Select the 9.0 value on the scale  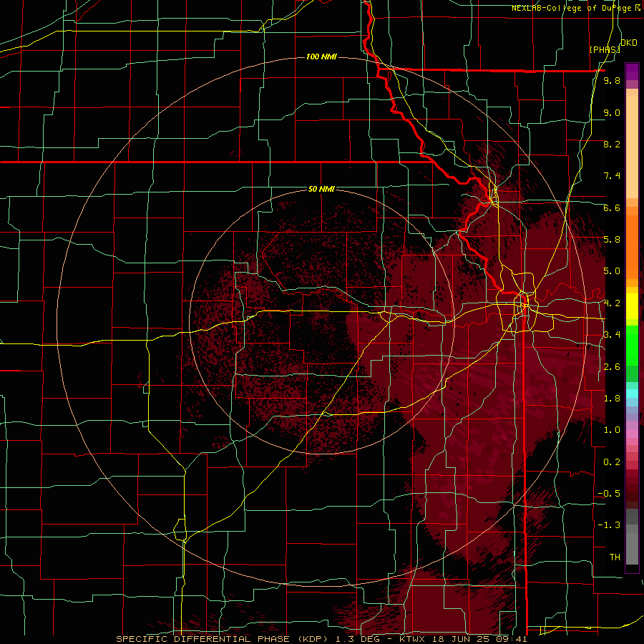coord(612,113)
